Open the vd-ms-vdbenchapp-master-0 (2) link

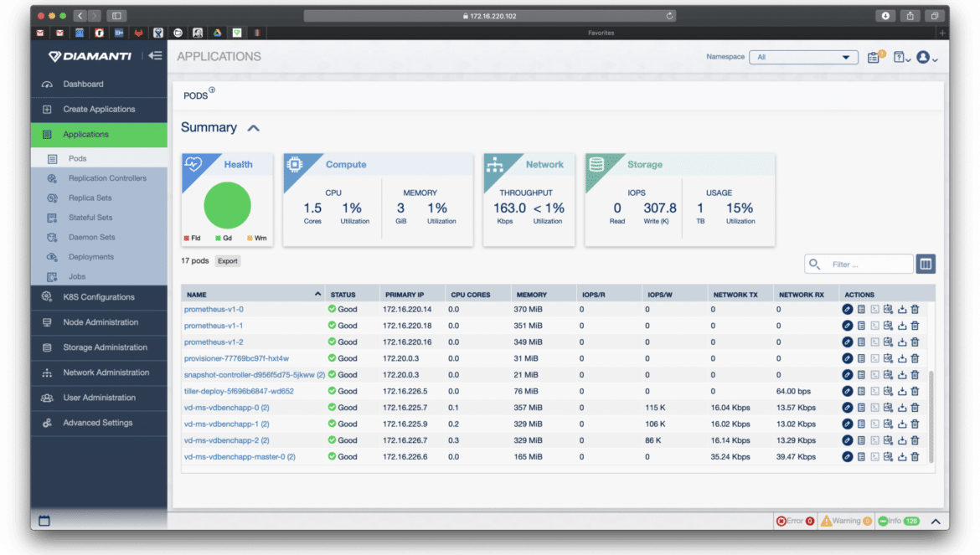240,456
